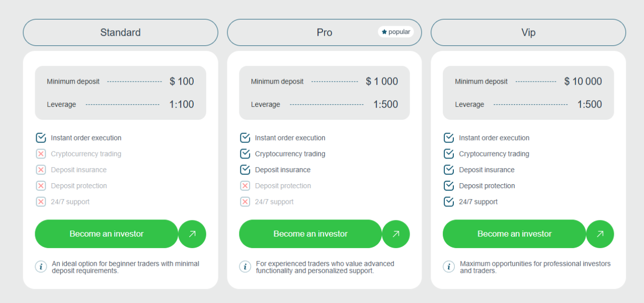644x303 pixels.
Task: Click the arrow icon in Pro plan
Action: (x=396, y=234)
